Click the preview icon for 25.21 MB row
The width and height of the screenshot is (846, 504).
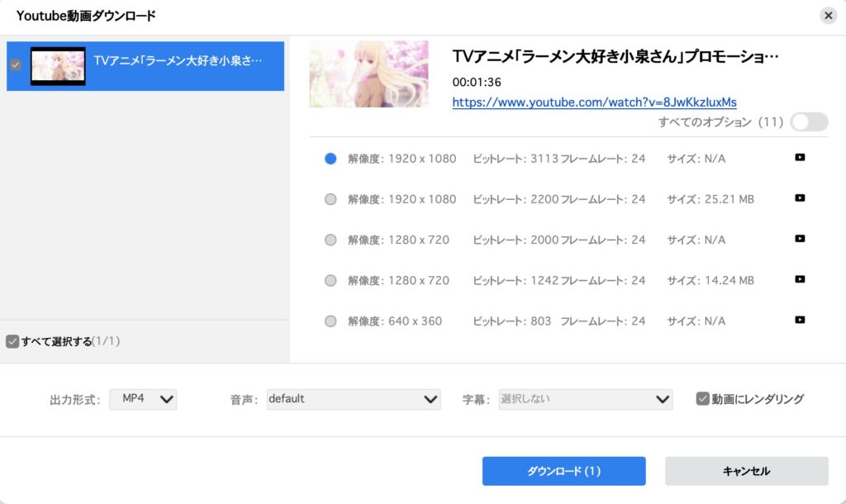click(800, 198)
